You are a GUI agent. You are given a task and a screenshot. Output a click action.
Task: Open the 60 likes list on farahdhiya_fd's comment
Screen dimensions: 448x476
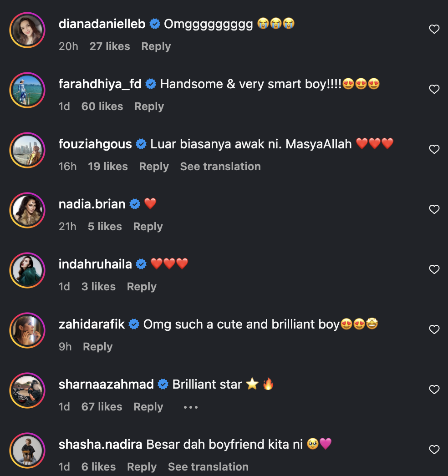point(102,106)
